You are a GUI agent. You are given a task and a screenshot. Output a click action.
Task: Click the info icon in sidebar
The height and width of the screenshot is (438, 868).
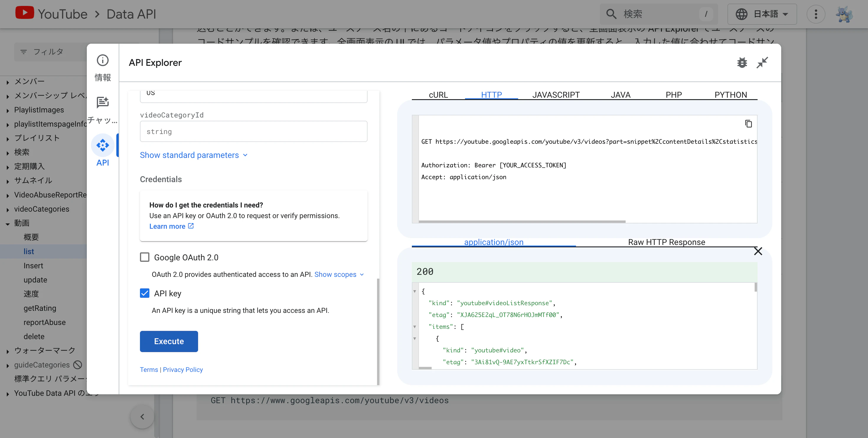102,61
